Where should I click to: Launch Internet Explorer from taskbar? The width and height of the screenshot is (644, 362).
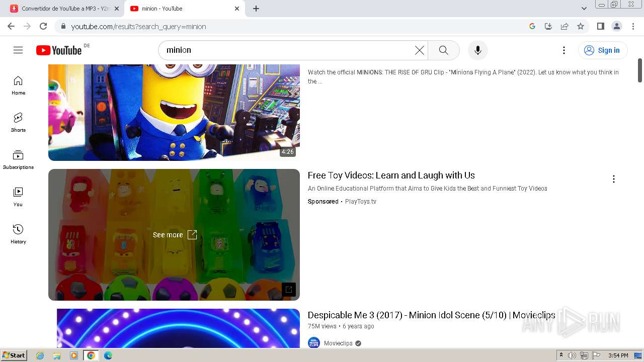[40, 355]
